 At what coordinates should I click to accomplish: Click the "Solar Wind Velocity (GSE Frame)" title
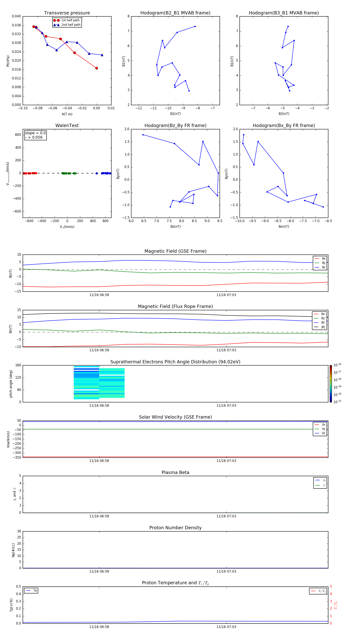[175, 417]
